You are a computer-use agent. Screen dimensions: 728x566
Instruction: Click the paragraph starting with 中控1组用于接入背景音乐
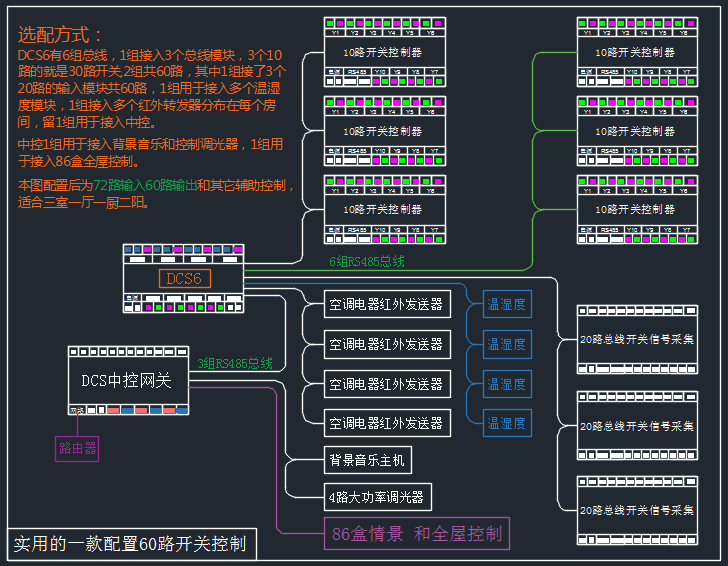click(x=150, y=153)
